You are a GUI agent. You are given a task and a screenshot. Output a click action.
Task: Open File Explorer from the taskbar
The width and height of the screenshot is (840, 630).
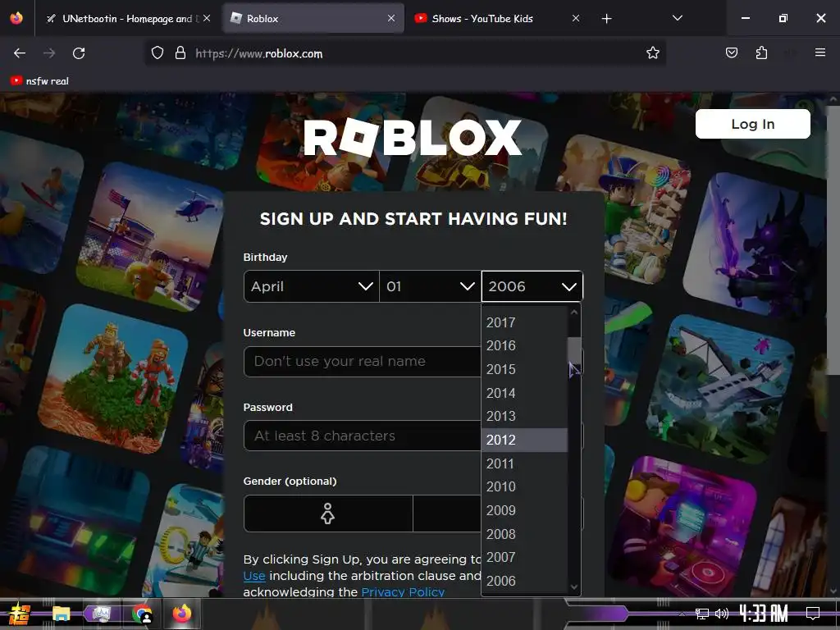click(x=61, y=614)
